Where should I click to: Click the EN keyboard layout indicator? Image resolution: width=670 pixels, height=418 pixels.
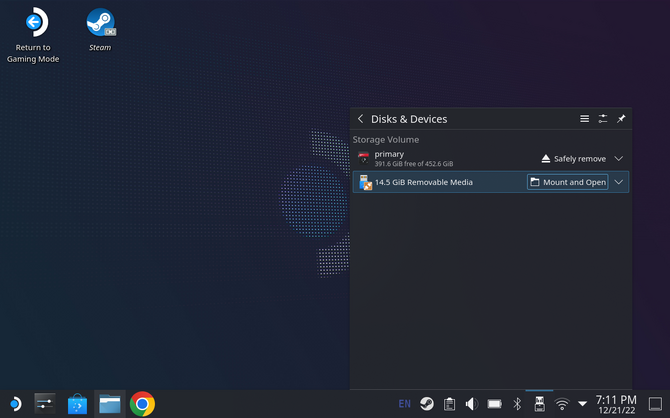point(404,404)
